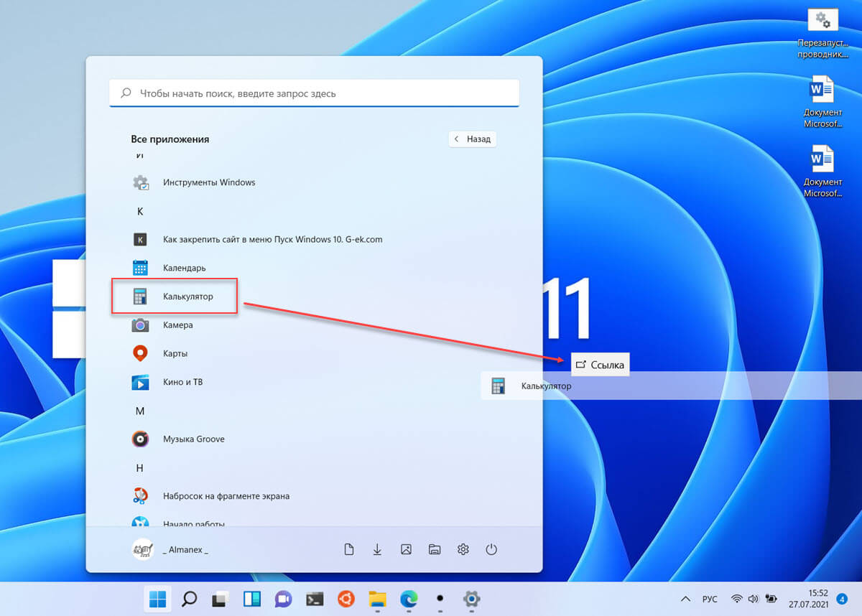Open the _Almanex_ user account menu

pos(170,550)
